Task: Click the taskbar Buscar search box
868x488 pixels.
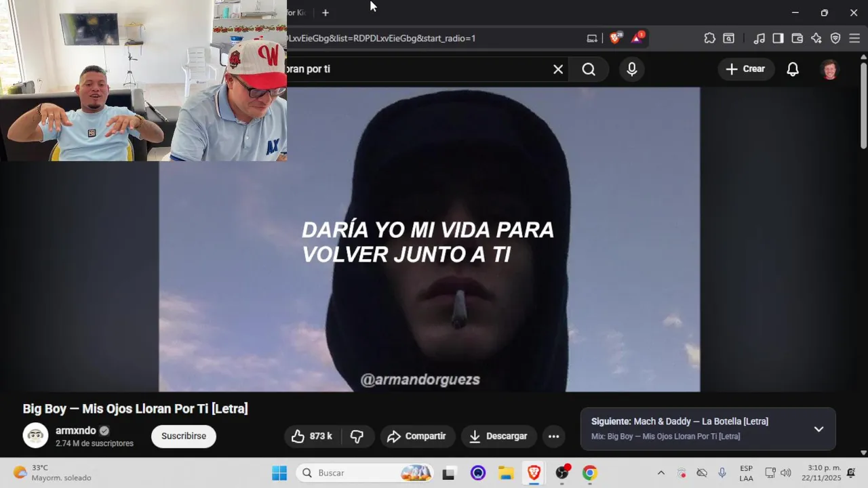Action: pyautogui.click(x=366, y=473)
